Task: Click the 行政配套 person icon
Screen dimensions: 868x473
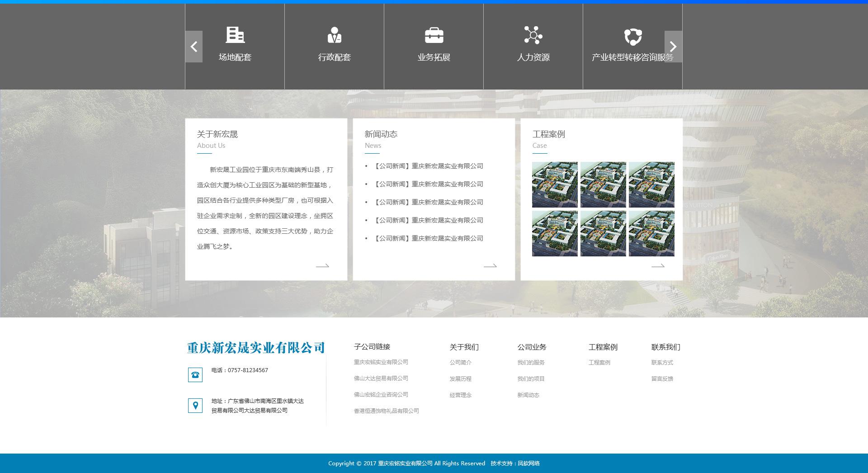Action: (x=334, y=35)
